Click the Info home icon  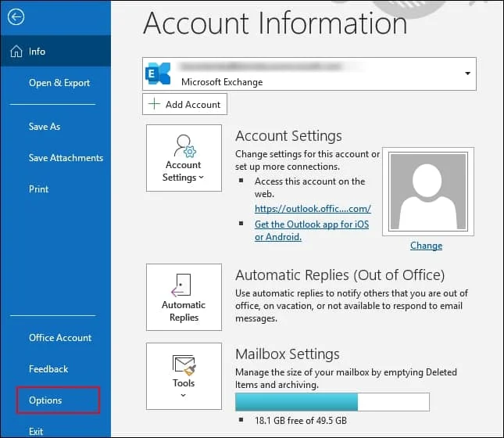[16, 51]
